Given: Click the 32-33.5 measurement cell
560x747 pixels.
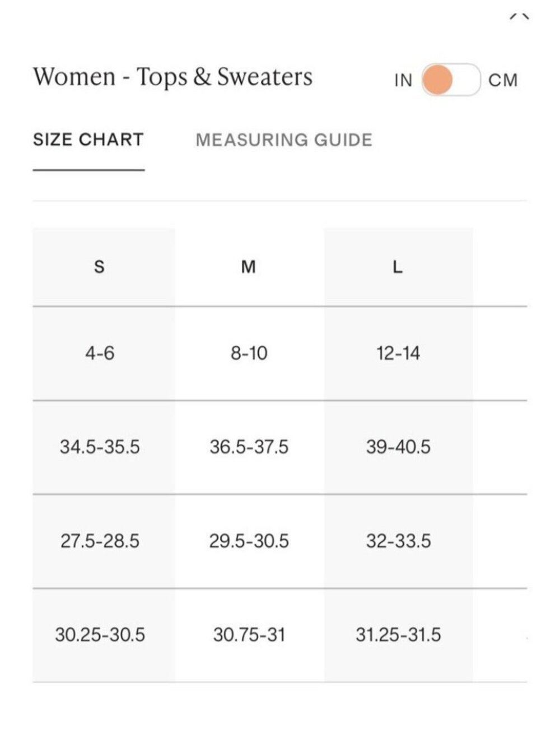Looking at the screenshot, I should click(x=398, y=541).
